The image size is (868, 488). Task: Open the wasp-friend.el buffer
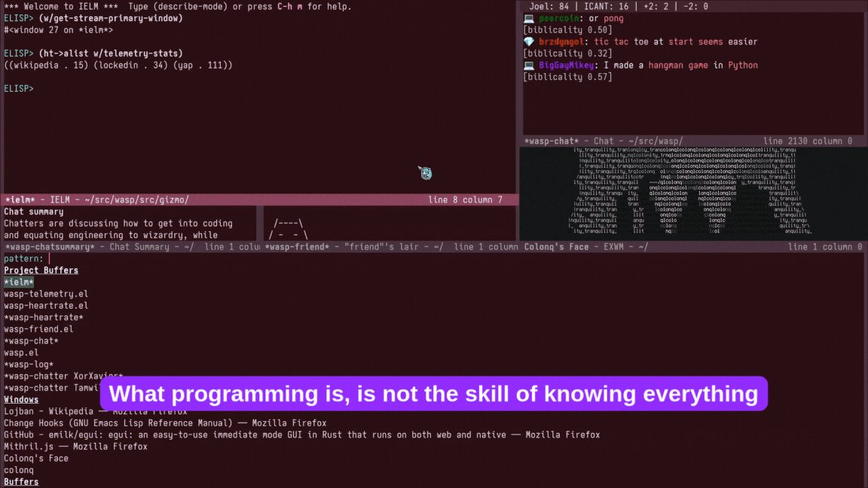point(38,328)
